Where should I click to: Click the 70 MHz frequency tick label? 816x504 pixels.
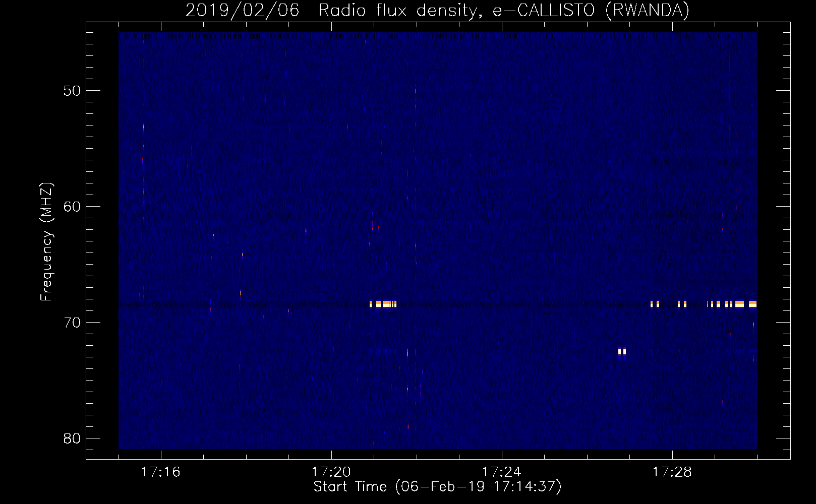(72, 323)
